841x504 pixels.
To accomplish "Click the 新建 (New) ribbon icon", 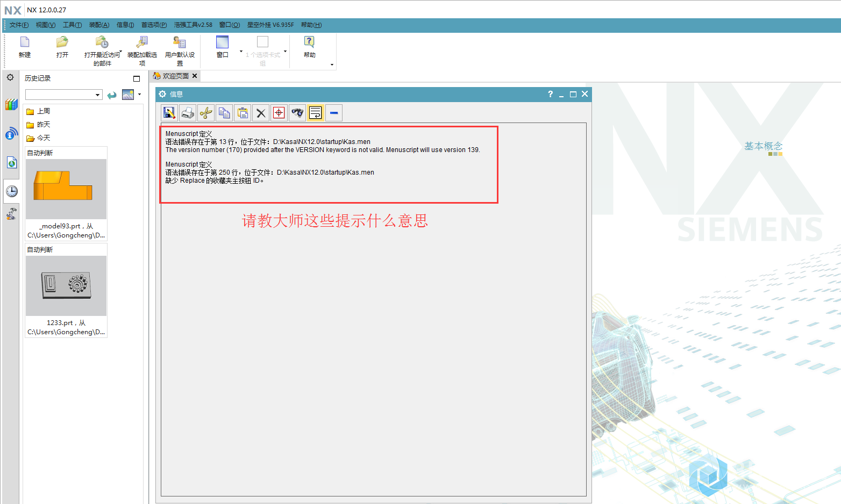I will [25, 42].
